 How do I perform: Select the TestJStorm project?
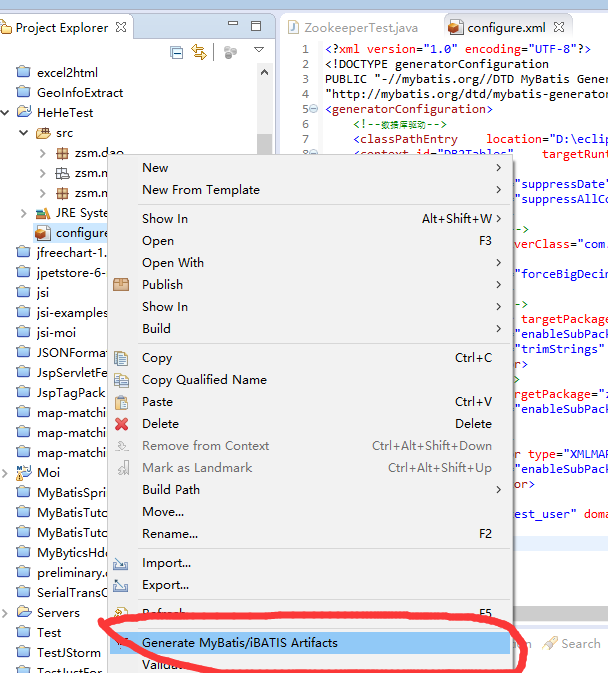pos(69,653)
